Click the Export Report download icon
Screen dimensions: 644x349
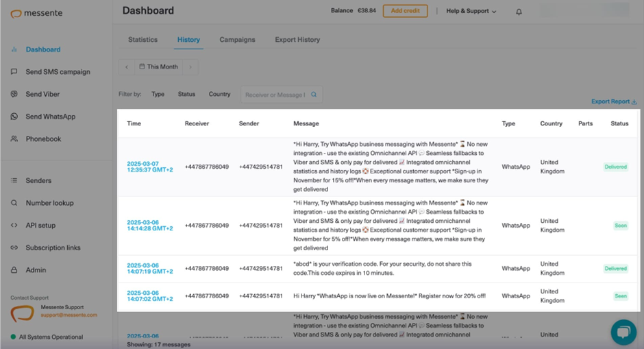tap(634, 101)
